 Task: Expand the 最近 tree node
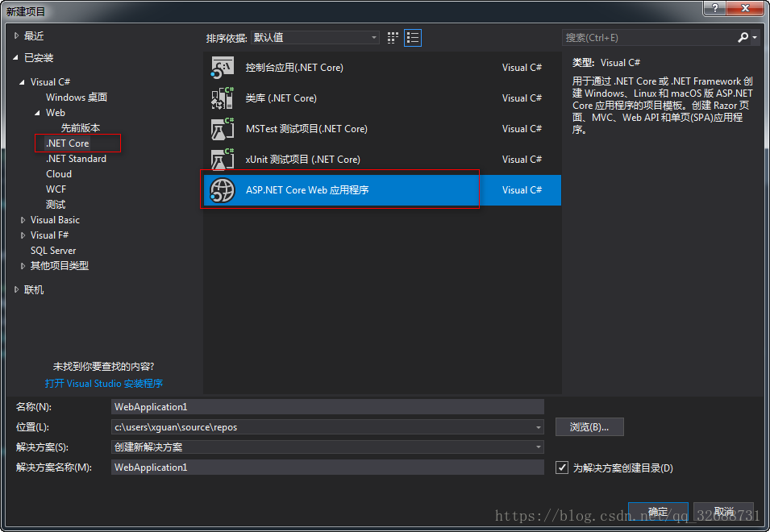pos(16,35)
